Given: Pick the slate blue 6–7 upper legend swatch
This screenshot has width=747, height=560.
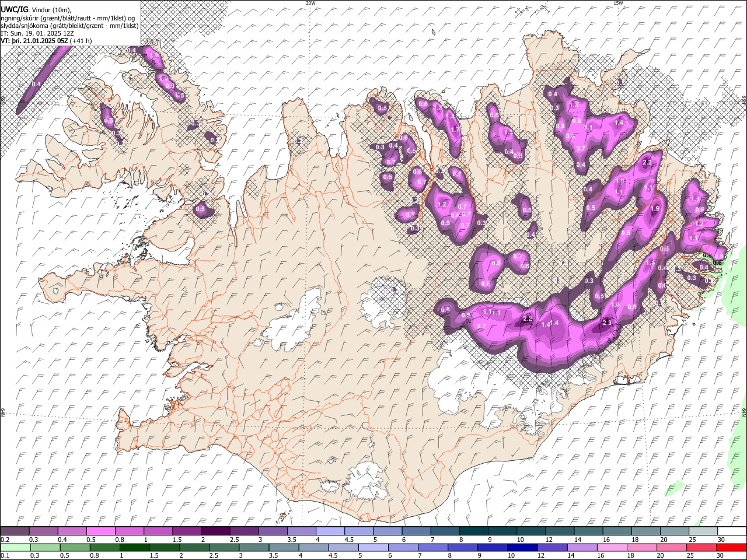Looking at the screenshot, I should 416,531.
